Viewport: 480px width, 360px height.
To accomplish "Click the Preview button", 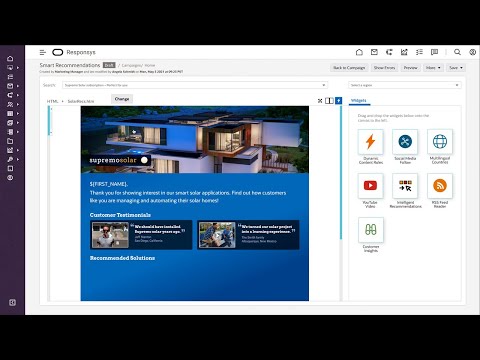I will point(411,68).
